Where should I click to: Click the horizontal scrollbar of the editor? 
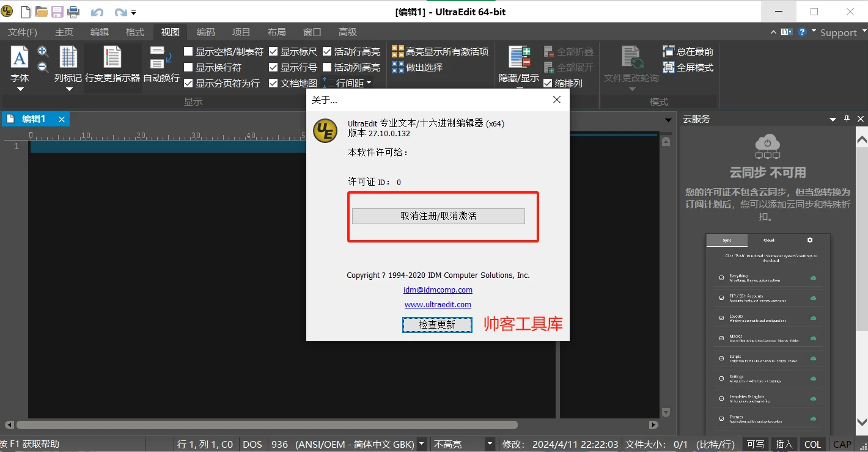click(x=267, y=425)
